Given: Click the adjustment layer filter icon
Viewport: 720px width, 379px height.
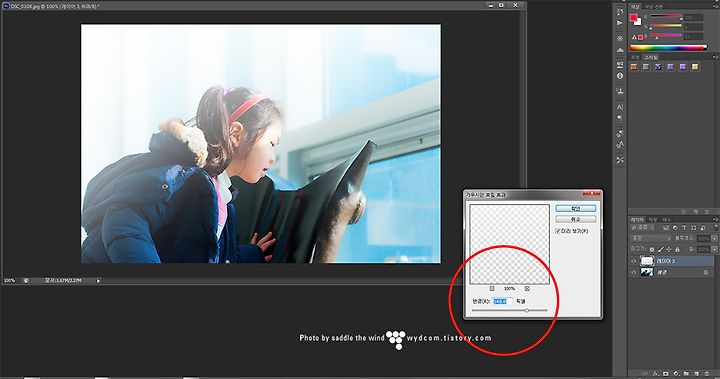Looking at the screenshot, I should pos(675,228).
